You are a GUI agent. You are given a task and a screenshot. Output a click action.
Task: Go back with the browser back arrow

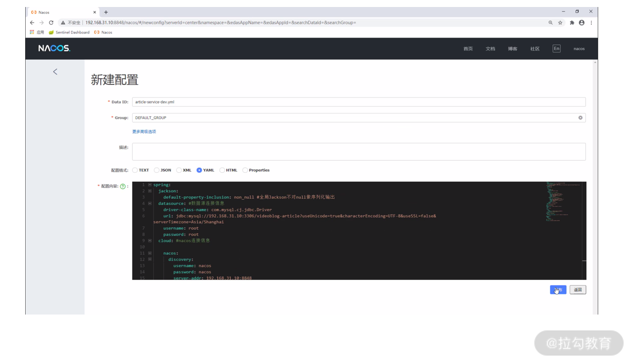(x=32, y=22)
